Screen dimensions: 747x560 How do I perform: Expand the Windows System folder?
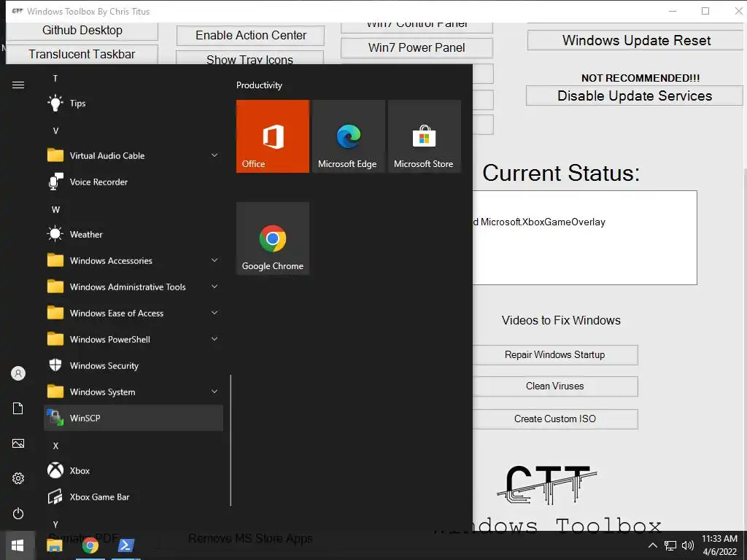(133, 392)
